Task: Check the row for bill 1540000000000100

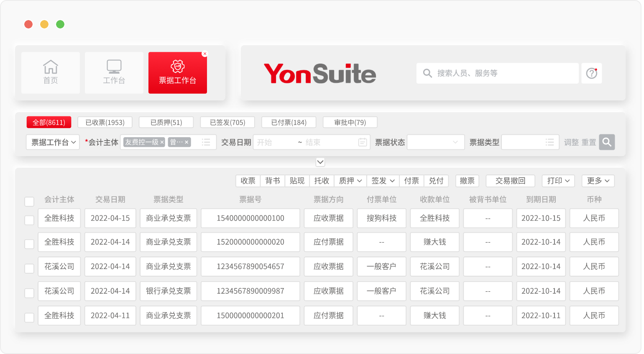Action: coord(29,220)
